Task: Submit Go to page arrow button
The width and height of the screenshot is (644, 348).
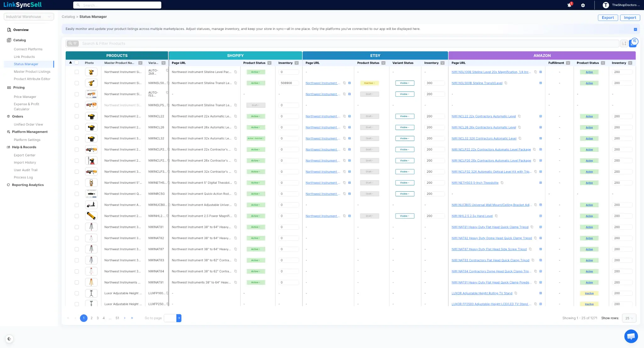Action: [179, 318]
